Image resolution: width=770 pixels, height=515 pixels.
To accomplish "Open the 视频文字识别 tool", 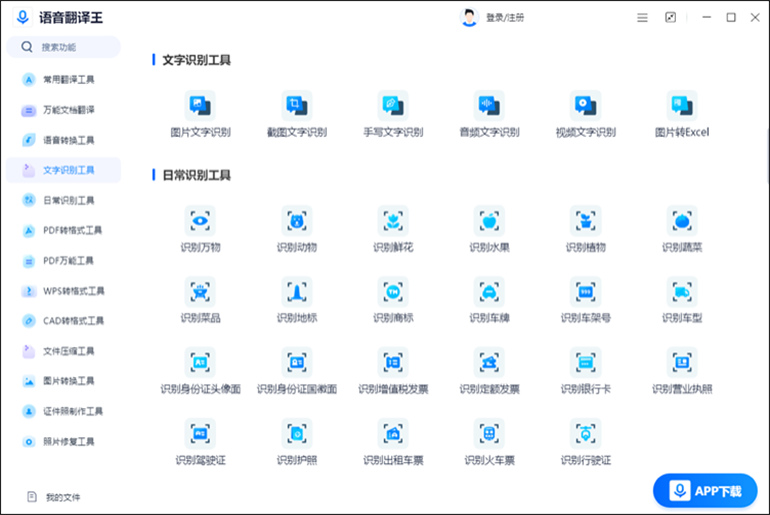I will [x=585, y=114].
